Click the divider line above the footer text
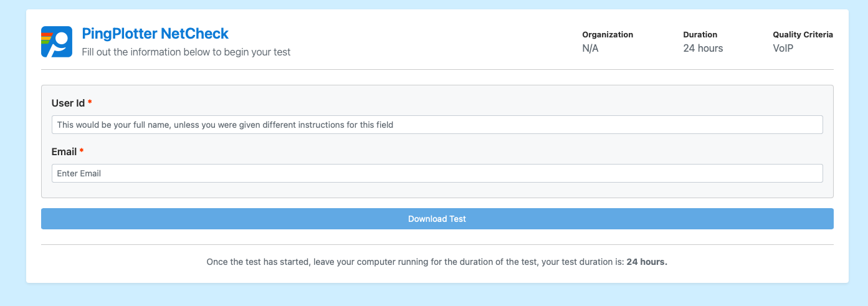 (x=437, y=245)
